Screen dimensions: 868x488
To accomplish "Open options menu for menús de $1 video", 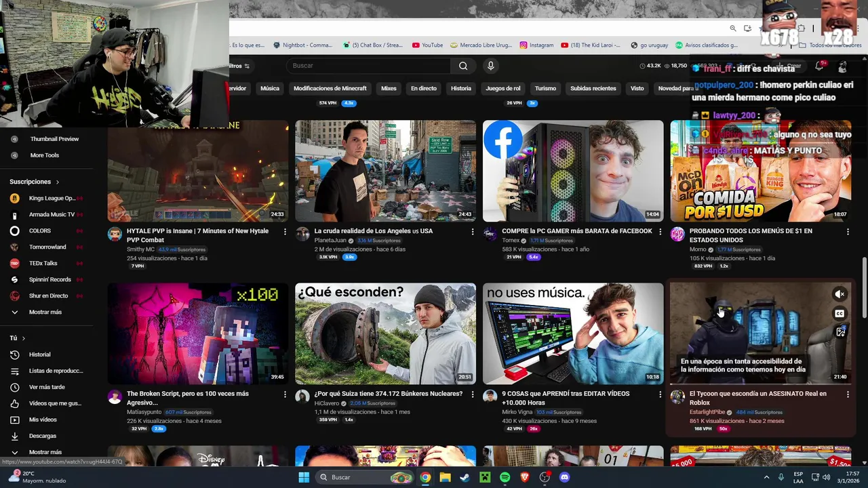I will (848, 232).
